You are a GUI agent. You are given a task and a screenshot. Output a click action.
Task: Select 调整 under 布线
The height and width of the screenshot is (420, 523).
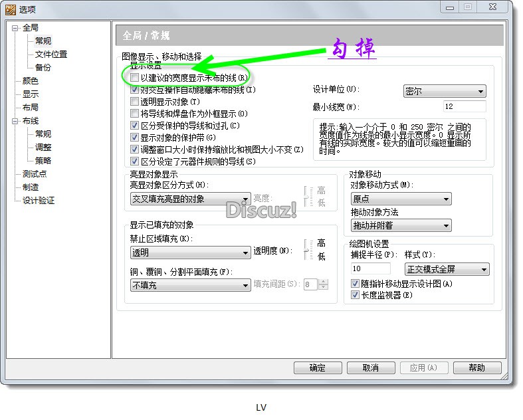43,148
